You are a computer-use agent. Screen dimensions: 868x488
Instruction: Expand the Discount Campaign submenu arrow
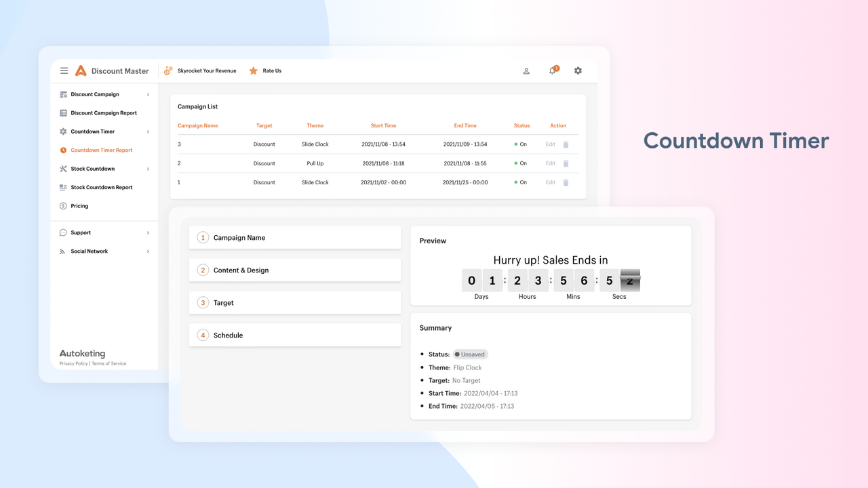pyautogui.click(x=148, y=94)
